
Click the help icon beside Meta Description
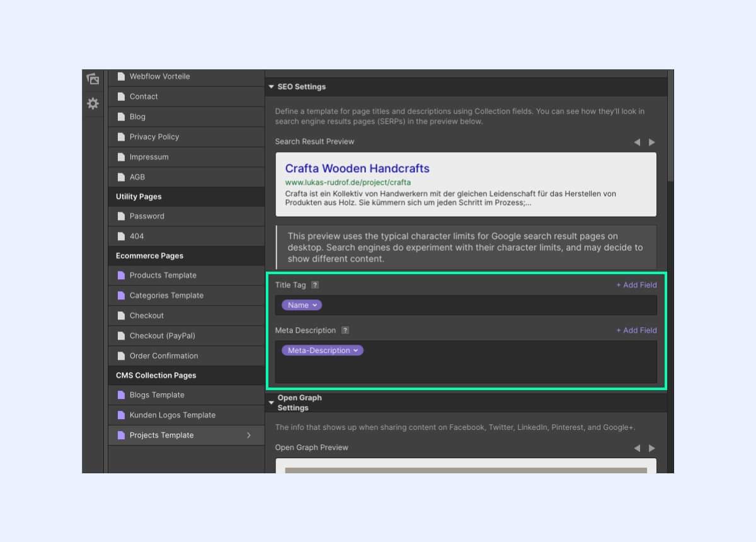click(x=344, y=330)
